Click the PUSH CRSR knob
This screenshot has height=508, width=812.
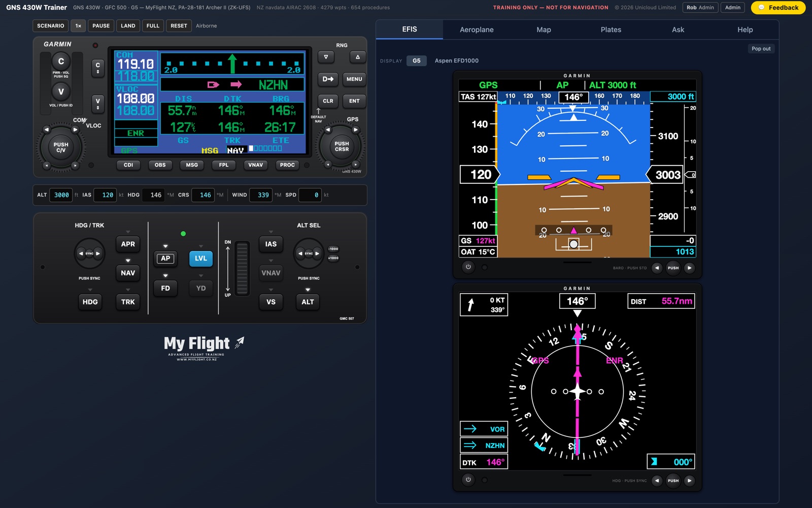point(342,146)
